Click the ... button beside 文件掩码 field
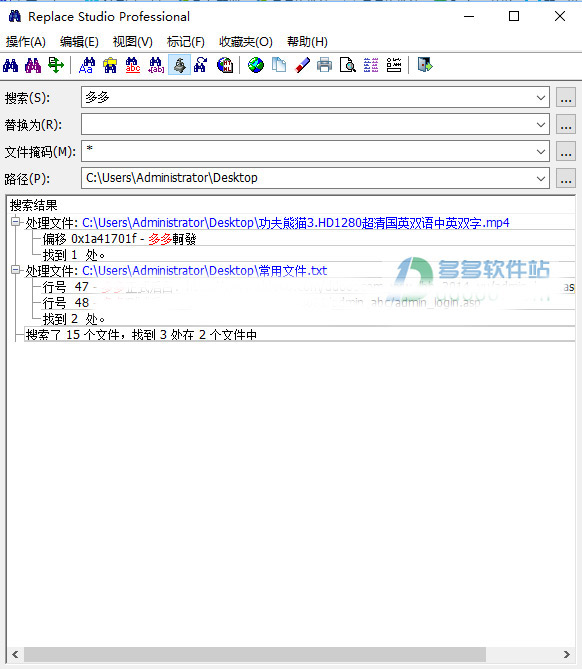The width and height of the screenshot is (582, 669). (566, 151)
